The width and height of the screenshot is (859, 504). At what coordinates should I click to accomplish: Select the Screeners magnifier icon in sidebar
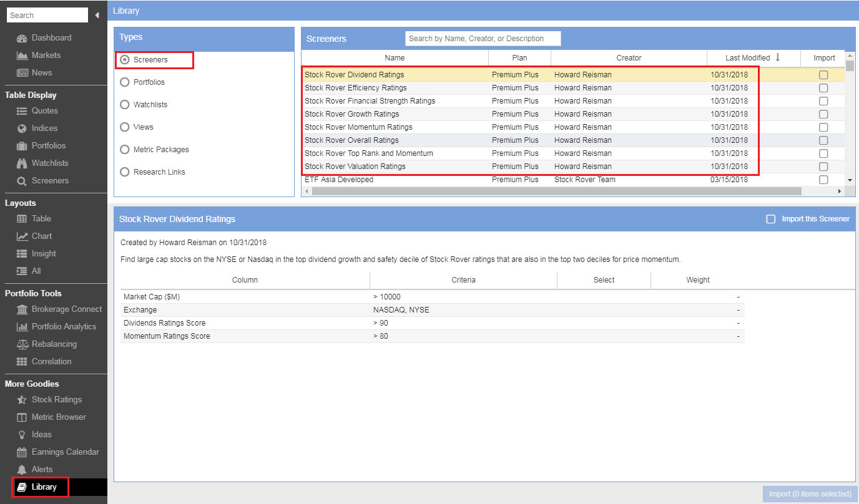click(x=22, y=181)
